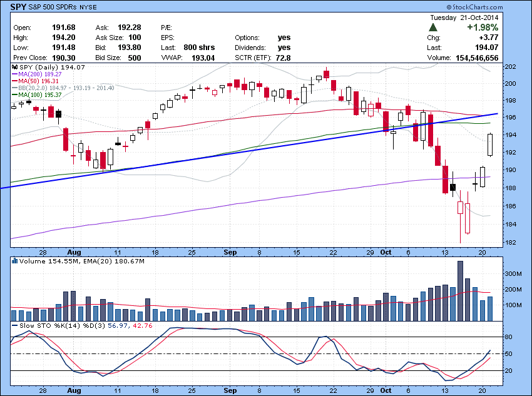The image size is (532, 396).
Task: Click the +1.98% percent change value
Action: point(483,27)
